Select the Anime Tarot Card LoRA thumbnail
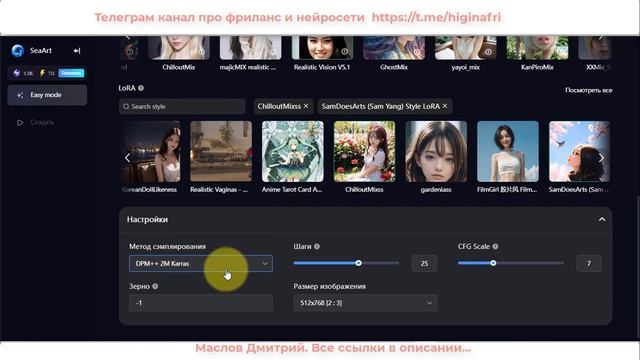The width and height of the screenshot is (640, 360). (x=293, y=151)
